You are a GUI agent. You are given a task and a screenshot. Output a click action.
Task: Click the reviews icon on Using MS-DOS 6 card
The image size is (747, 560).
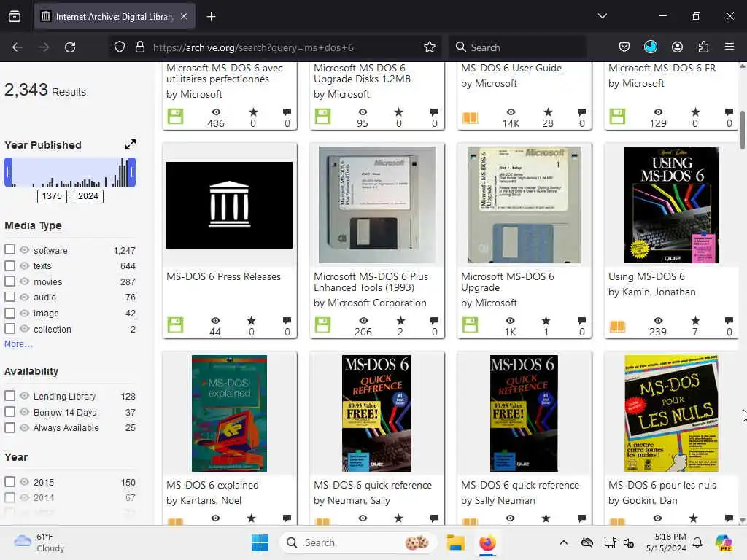pyautogui.click(x=729, y=321)
